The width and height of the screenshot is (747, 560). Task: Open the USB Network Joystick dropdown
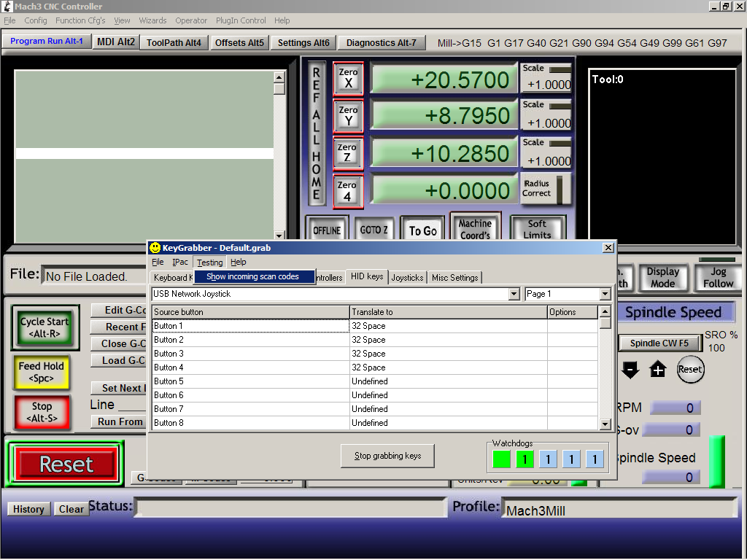pos(514,294)
